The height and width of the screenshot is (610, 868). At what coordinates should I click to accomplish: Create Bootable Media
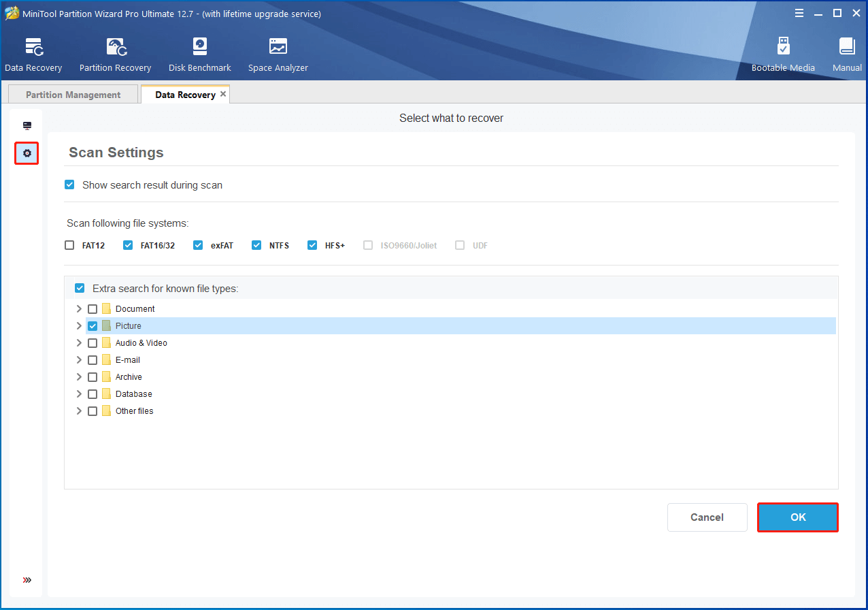pyautogui.click(x=783, y=55)
